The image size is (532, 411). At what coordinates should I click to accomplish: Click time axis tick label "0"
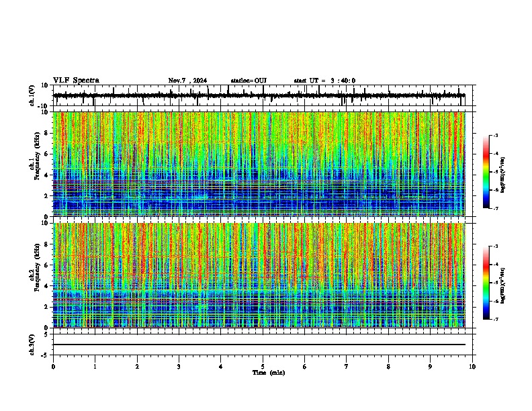[53, 367]
